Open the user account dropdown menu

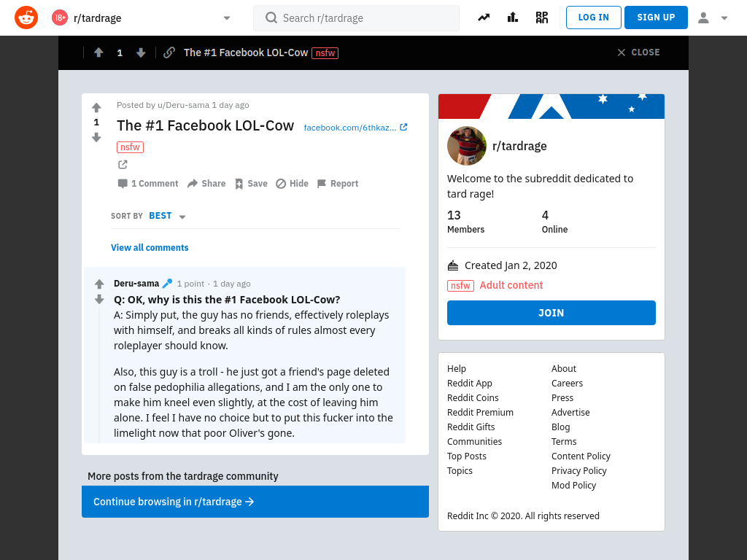(713, 18)
